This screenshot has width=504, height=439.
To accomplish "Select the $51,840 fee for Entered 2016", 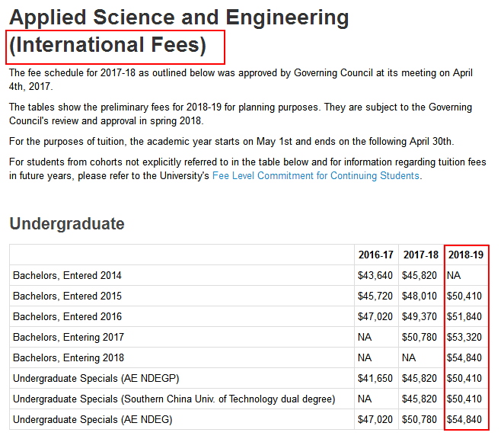I will pos(464,317).
